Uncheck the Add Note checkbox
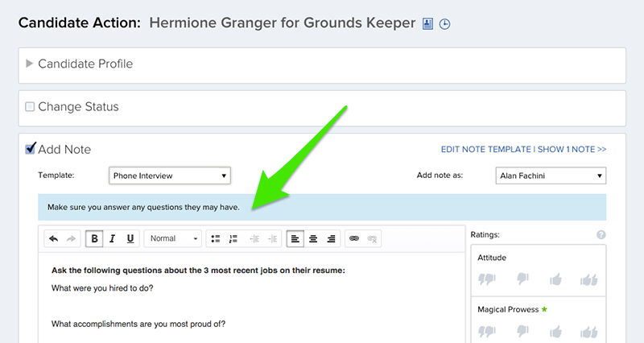This screenshot has height=343, width=644. pos(30,149)
